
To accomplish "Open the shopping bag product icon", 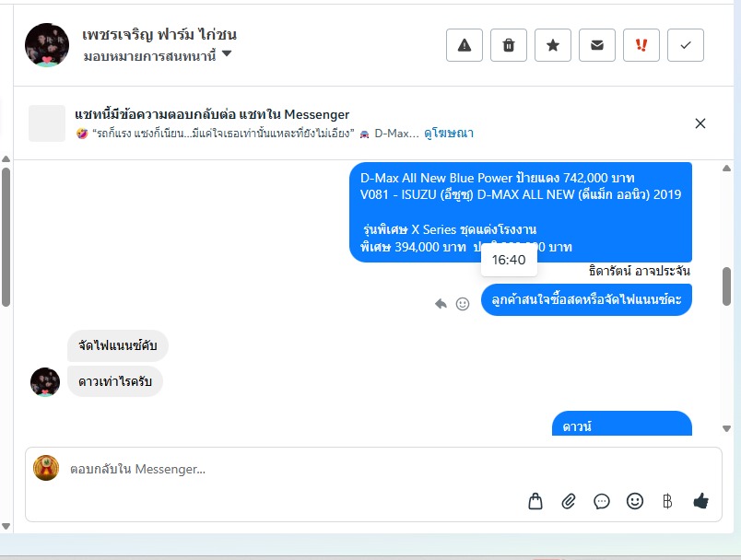I will point(535,501).
